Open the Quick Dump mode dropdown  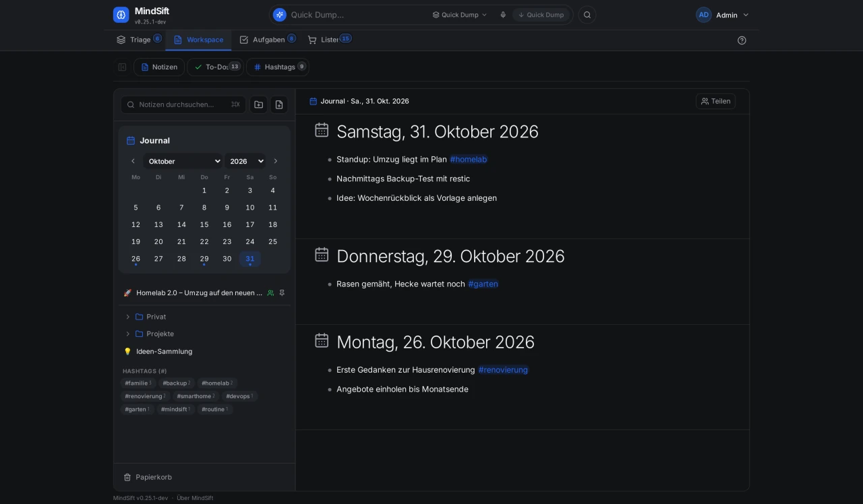pyautogui.click(x=459, y=15)
